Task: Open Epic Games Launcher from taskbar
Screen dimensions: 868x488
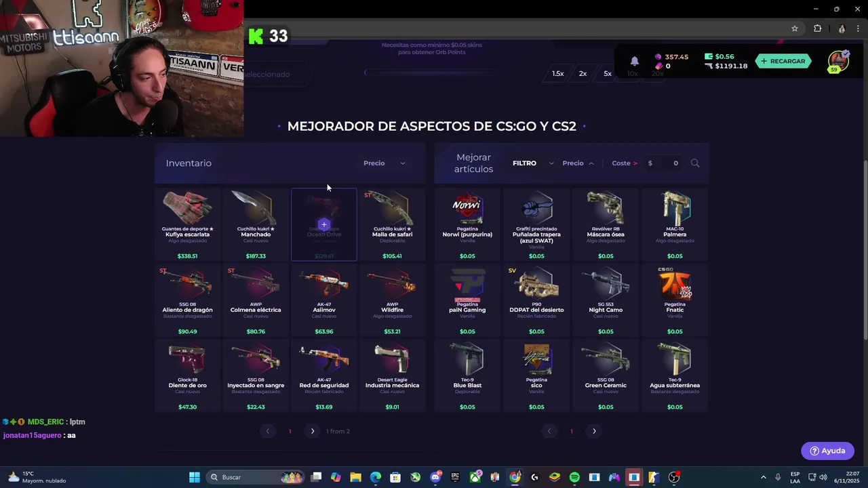Action: pos(455,477)
